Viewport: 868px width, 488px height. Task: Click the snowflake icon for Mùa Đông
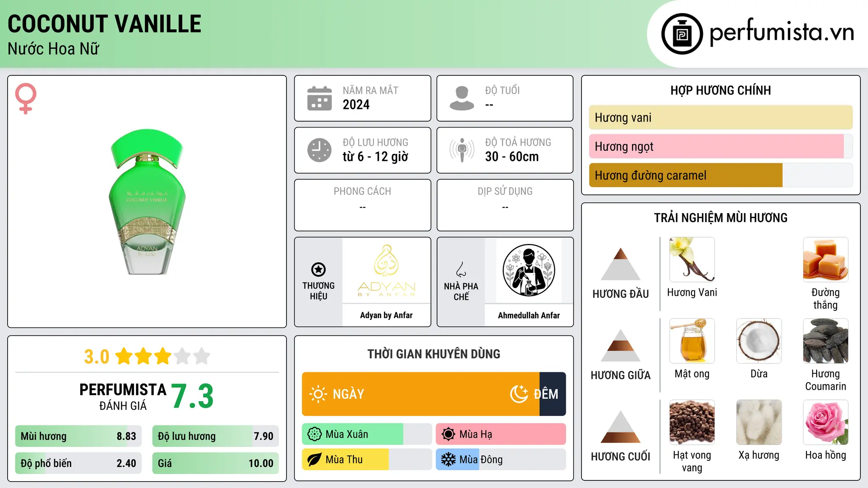pyautogui.click(x=448, y=460)
